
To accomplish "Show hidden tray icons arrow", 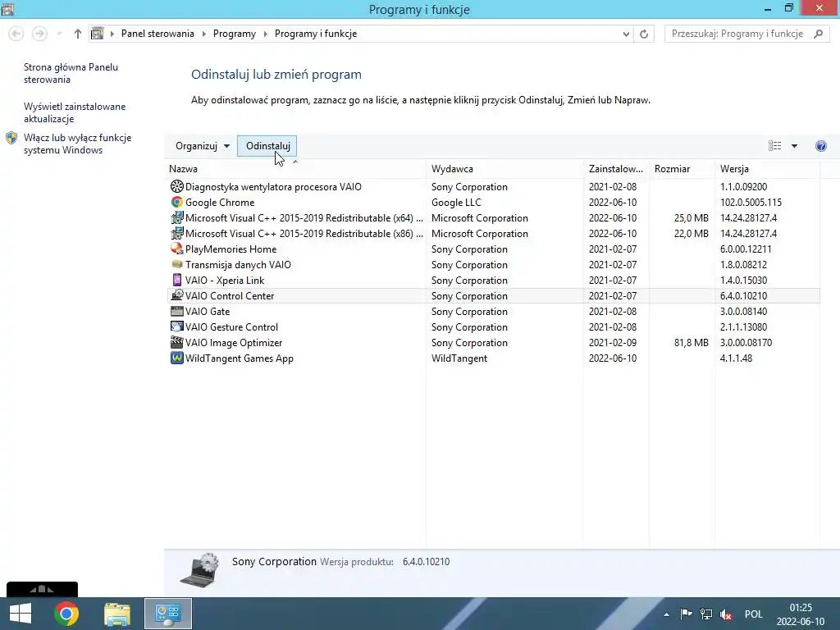I will (666, 614).
